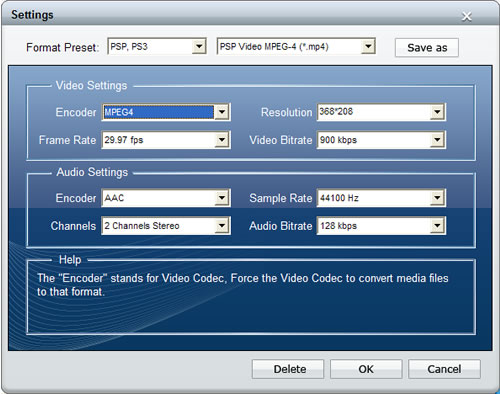
Task: Expand the Audio Bitrate dropdown arrow
Action: [437, 226]
